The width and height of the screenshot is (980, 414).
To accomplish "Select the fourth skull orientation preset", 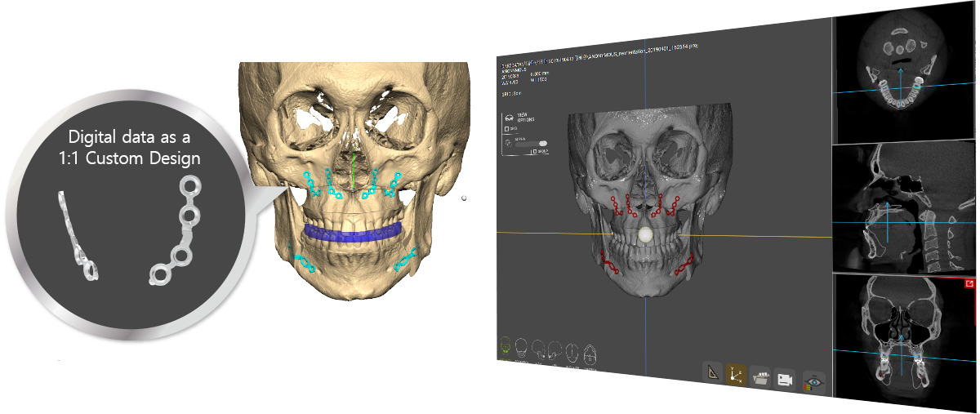I will (x=555, y=351).
